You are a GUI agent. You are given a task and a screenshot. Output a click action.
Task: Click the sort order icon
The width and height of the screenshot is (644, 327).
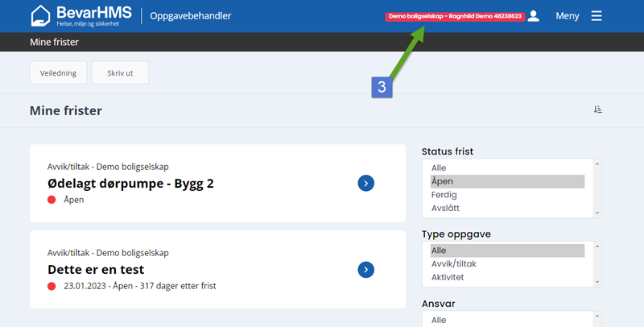point(597,110)
